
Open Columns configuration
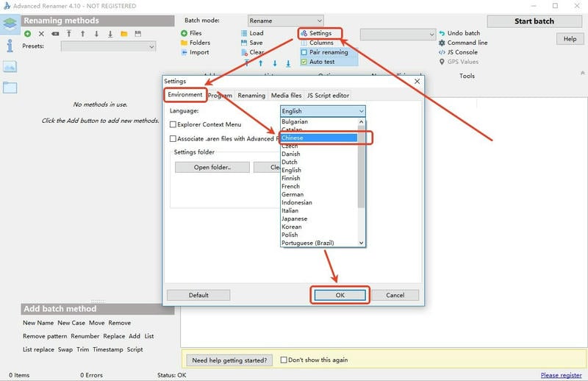318,43
